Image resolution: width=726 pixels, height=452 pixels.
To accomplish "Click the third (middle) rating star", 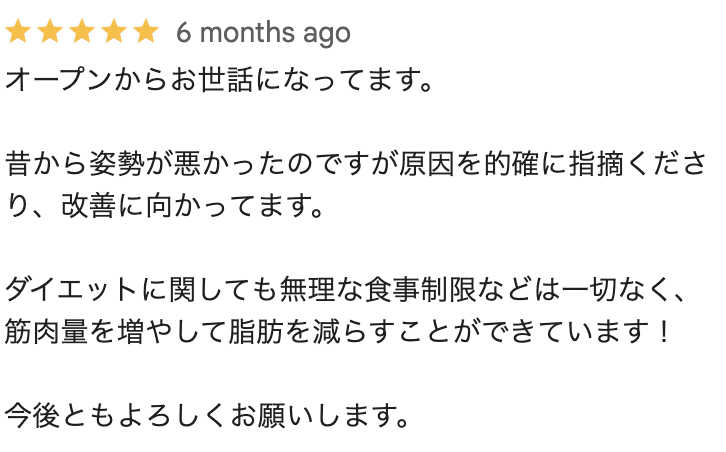I will click(x=82, y=31).
